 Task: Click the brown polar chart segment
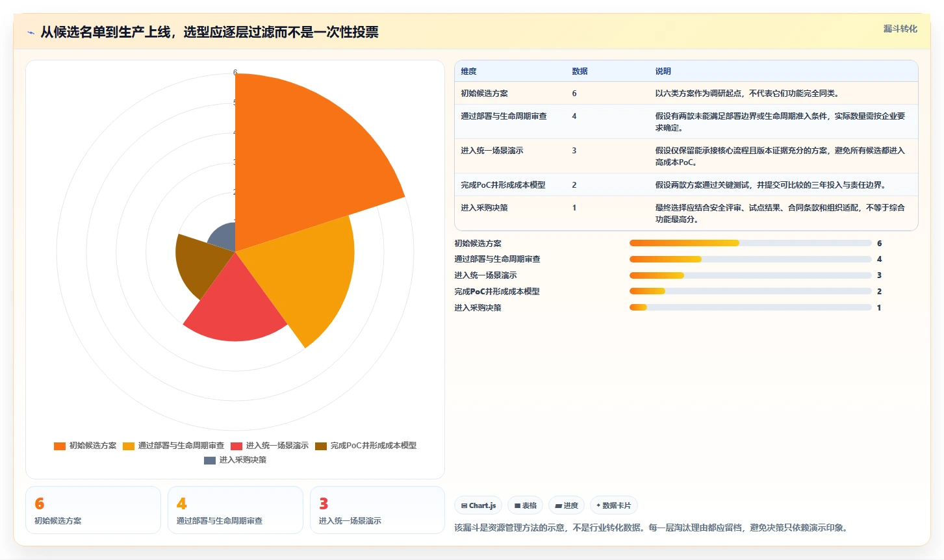point(201,266)
